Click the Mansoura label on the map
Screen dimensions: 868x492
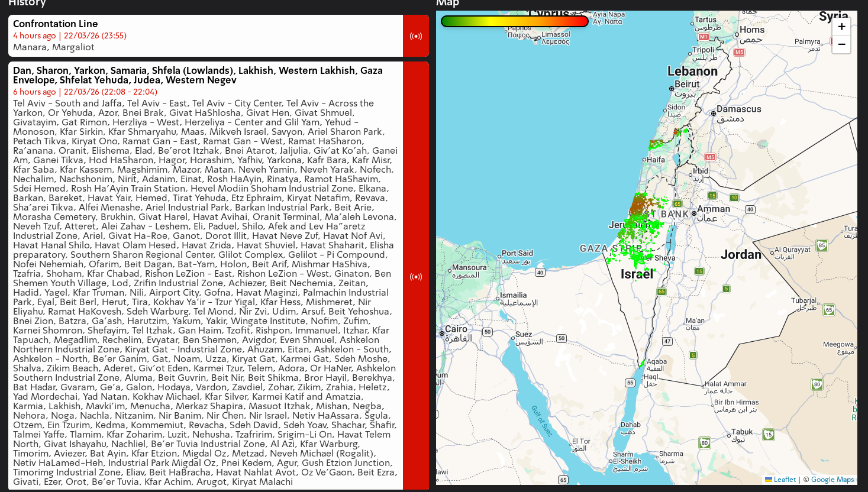pos(469,271)
